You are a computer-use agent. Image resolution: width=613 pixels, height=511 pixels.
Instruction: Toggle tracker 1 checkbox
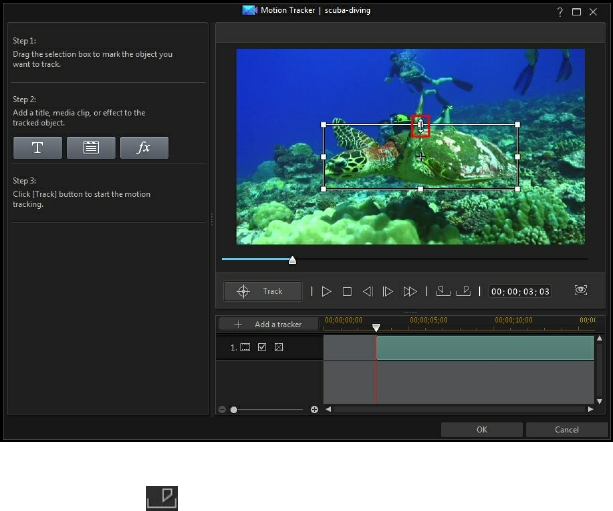(262, 347)
